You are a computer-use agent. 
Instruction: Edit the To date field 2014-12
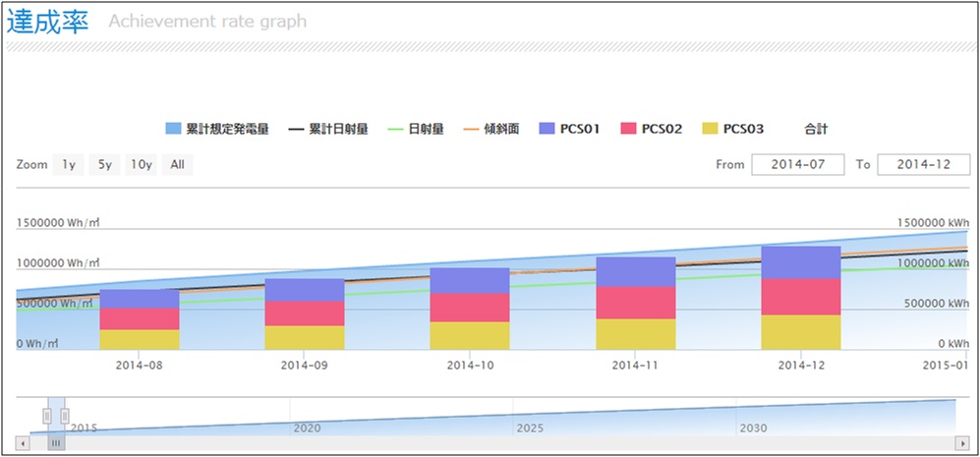(924, 164)
